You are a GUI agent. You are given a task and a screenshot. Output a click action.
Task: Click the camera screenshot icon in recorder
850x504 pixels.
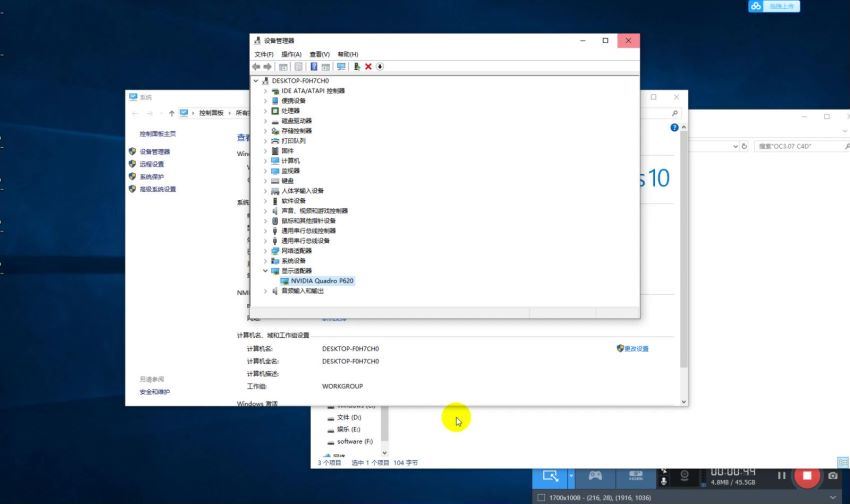(833, 476)
